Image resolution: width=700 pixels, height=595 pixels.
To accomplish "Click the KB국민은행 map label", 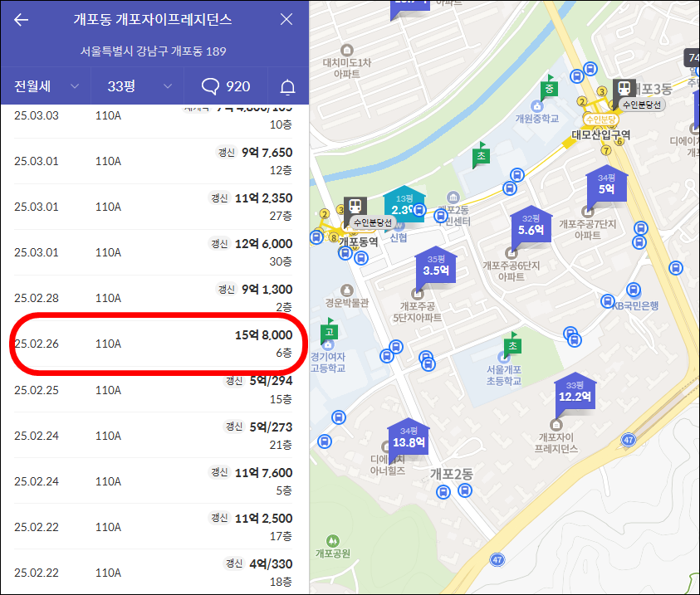I will (x=636, y=306).
